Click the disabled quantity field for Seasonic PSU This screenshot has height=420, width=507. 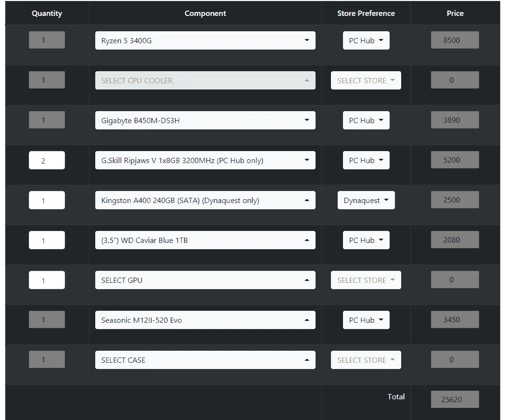pyautogui.click(x=47, y=319)
